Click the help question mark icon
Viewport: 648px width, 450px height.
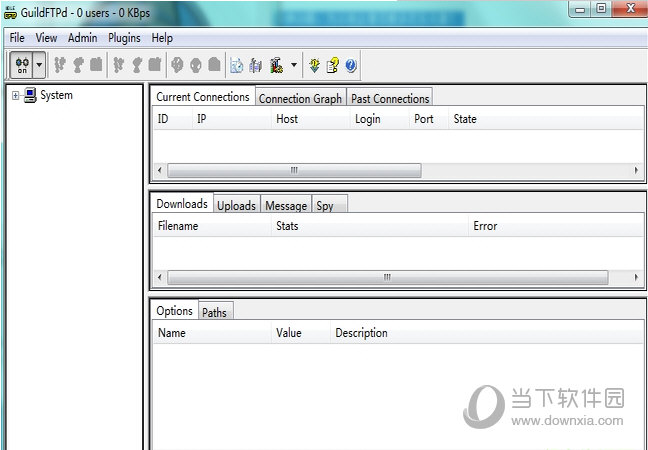[351, 65]
